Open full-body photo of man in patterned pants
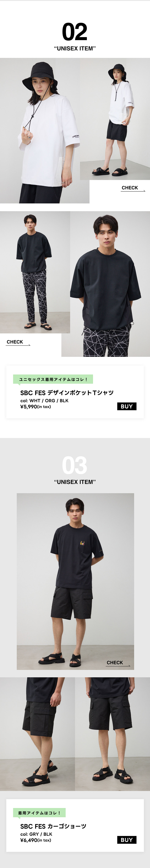 pos(35,272)
